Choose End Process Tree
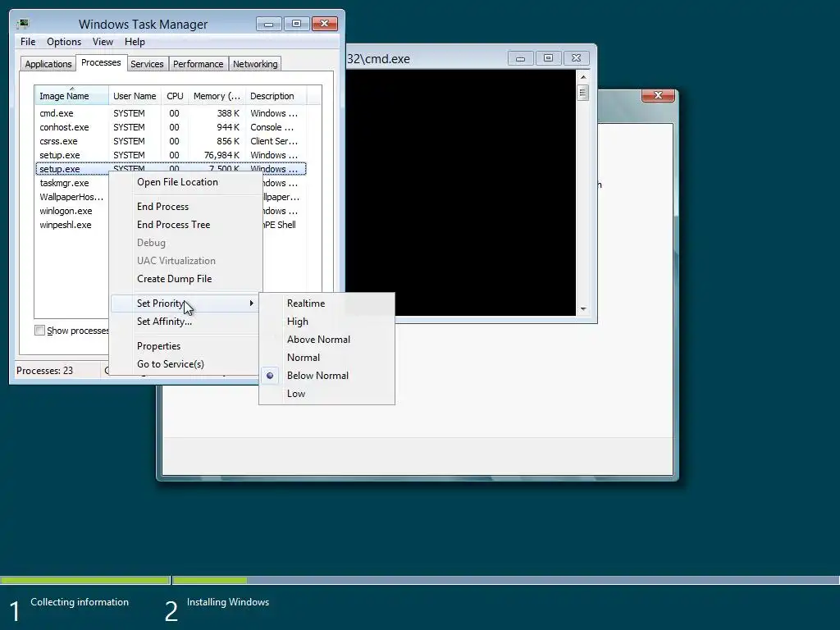Viewport: 840px width, 630px height. click(185, 225)
